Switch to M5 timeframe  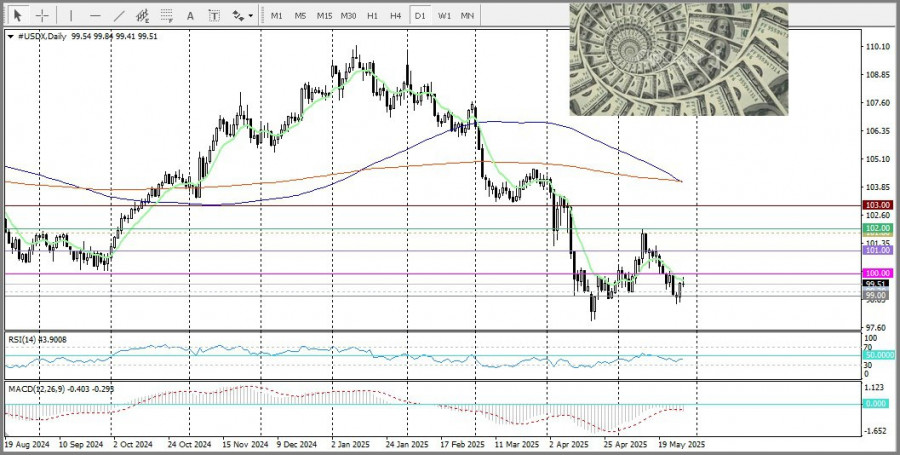[x=300, y=16]
